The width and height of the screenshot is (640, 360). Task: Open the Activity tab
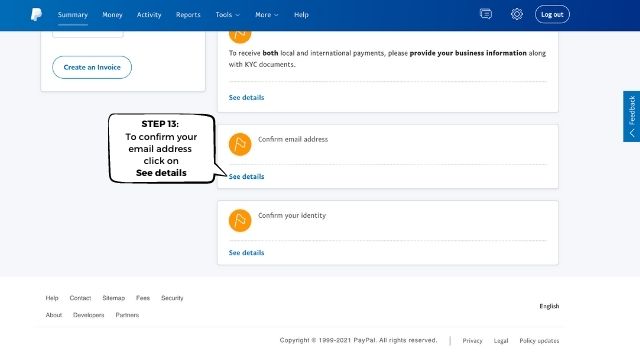149,15
